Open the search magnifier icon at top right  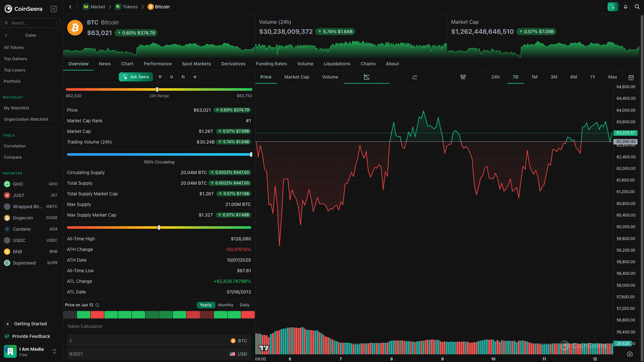(x=637, y=7)
